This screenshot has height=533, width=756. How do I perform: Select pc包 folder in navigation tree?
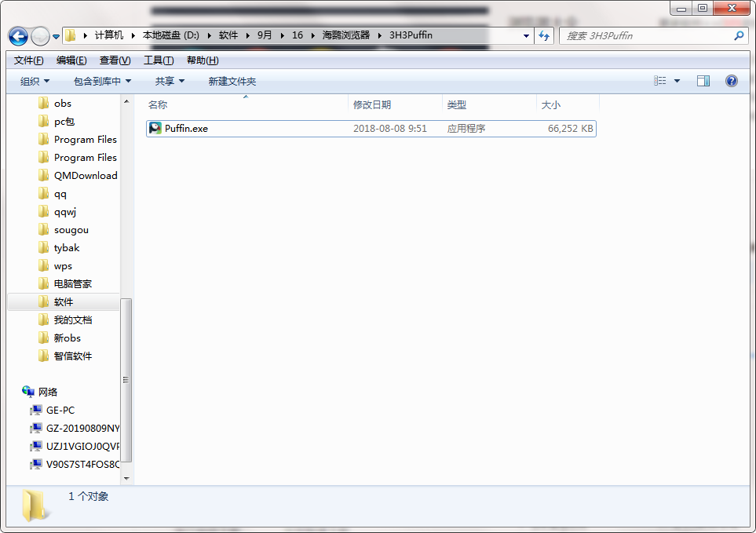pyautogui.click(x=64, y=122)
